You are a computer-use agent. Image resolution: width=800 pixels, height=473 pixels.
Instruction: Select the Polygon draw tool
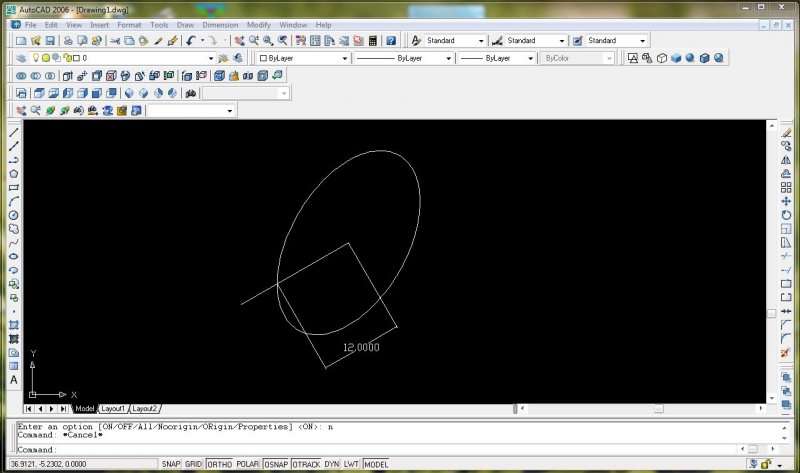14,173
